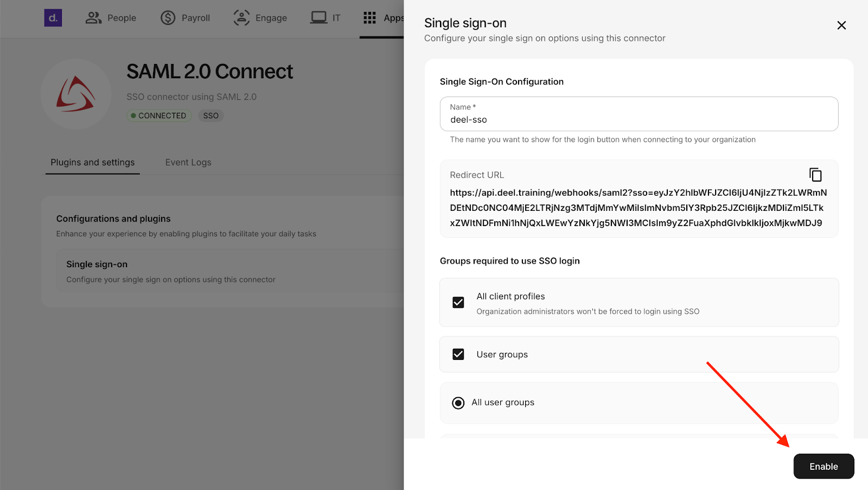
Task: Click the Payroll dollar icon
Action: pyautogui.click(x=168, y=18)
